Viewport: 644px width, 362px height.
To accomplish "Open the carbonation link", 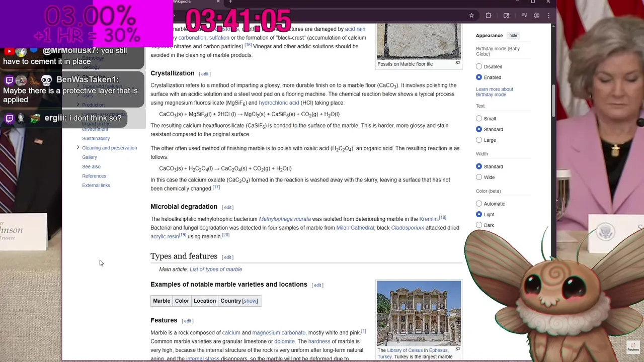I will [x=192, y=38].
